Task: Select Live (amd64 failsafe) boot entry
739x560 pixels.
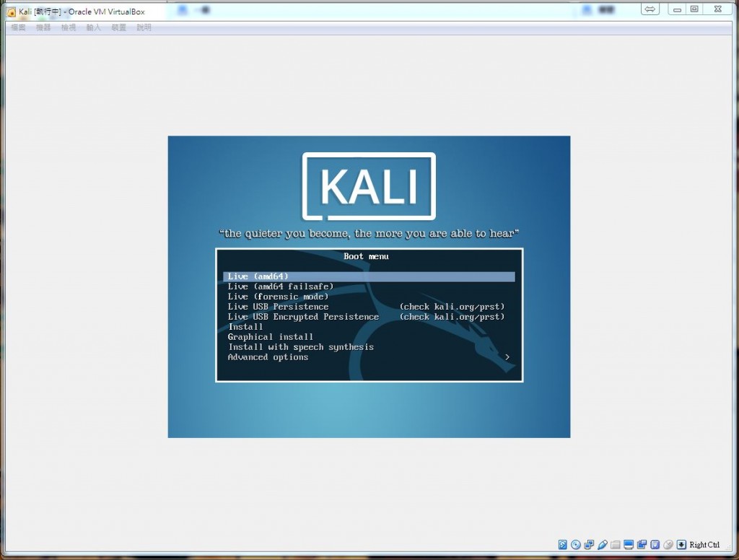Action: click(369, 286)
